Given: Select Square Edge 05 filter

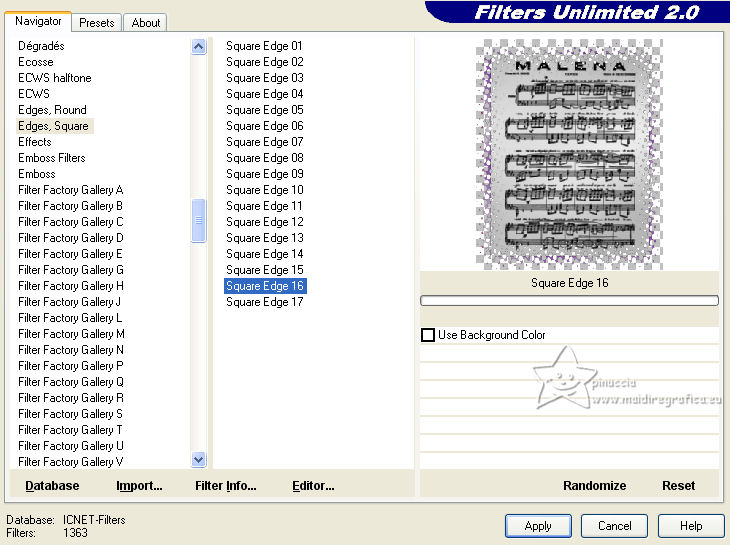Looking at the screenshot, I should 264,110.
